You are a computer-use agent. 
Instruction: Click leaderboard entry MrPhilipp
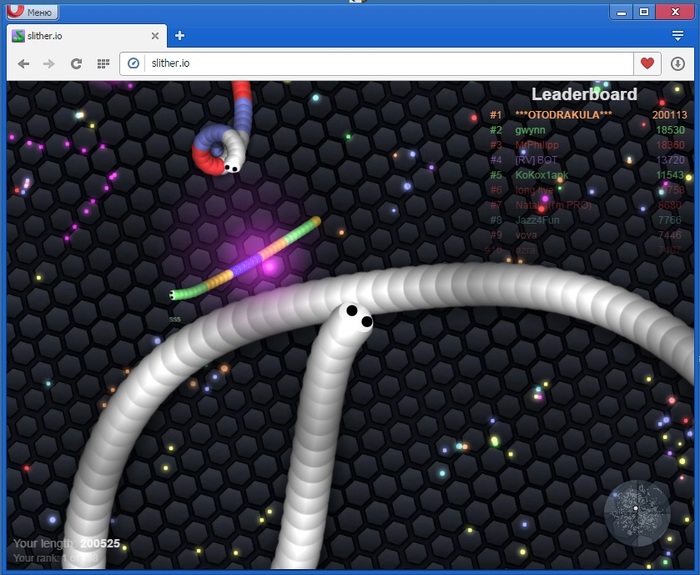537,145
